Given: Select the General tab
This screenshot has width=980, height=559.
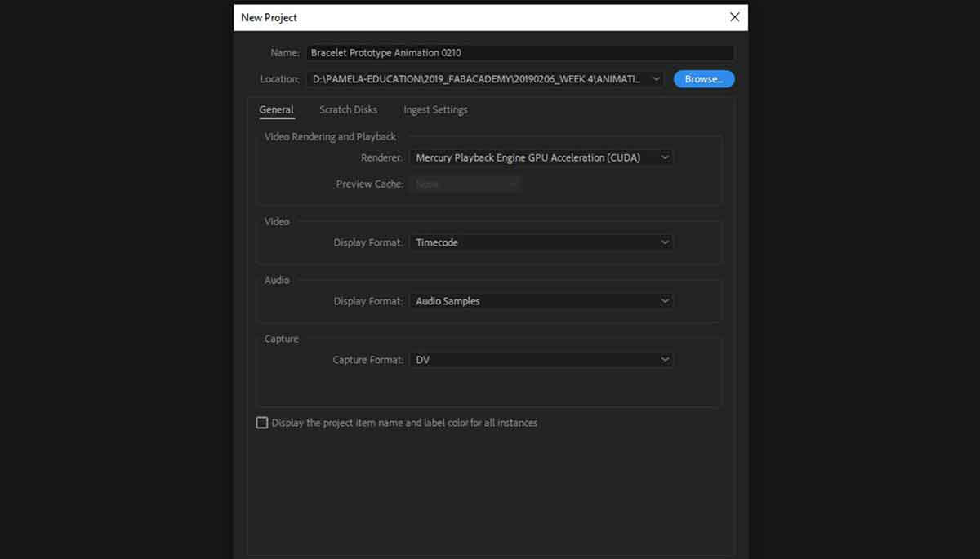Looking at the screenshot, I should (276, 110).
